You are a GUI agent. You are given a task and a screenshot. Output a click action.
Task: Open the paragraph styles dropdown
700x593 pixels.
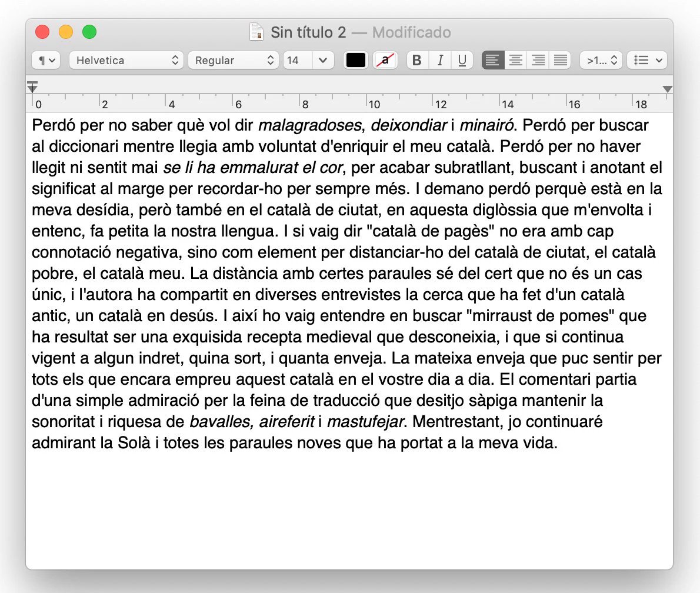click(46, 60)
